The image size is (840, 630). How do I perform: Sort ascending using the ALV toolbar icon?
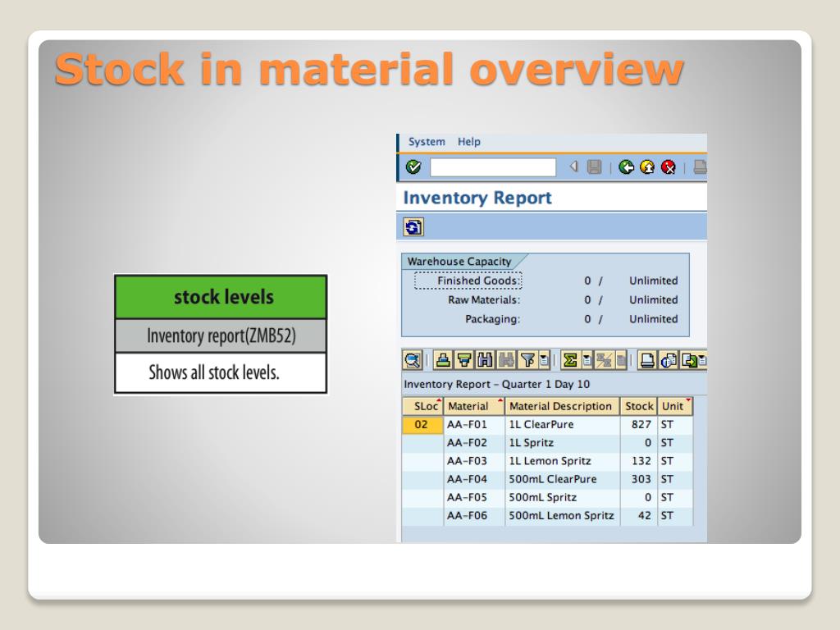[443, 360]
